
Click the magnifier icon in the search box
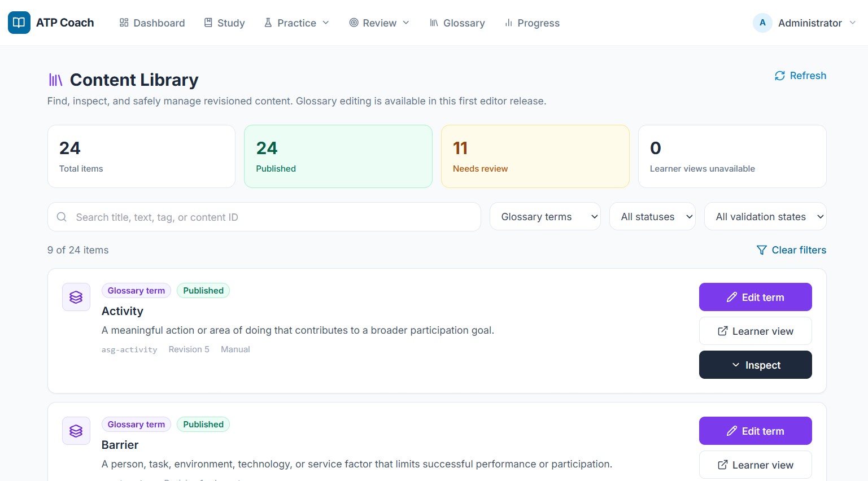pos(62,217)
